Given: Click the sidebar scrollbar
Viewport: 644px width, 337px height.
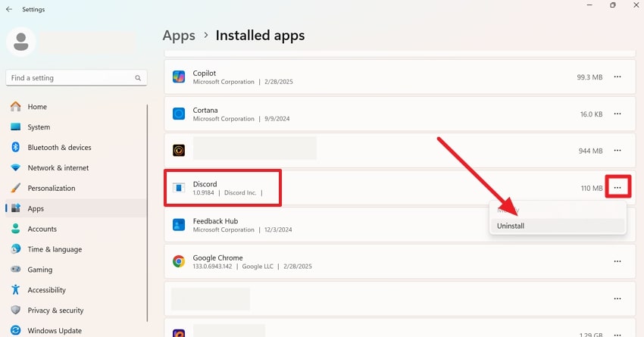Looking at the screenshot, I should point(148,213).
